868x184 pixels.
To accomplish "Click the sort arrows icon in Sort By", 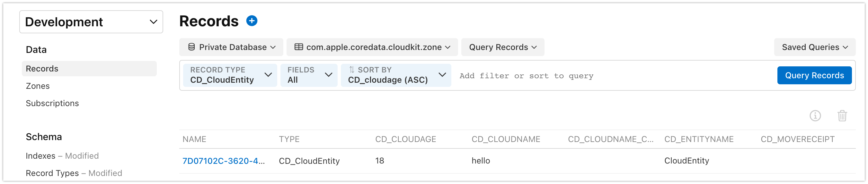I will pos(351,70).
